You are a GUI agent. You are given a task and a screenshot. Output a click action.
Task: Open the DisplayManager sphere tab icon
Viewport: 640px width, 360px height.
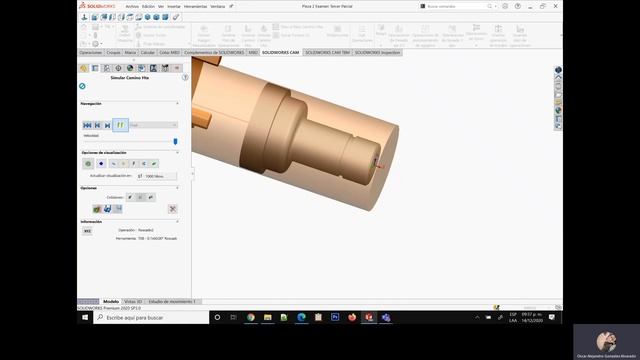(130, 68)
